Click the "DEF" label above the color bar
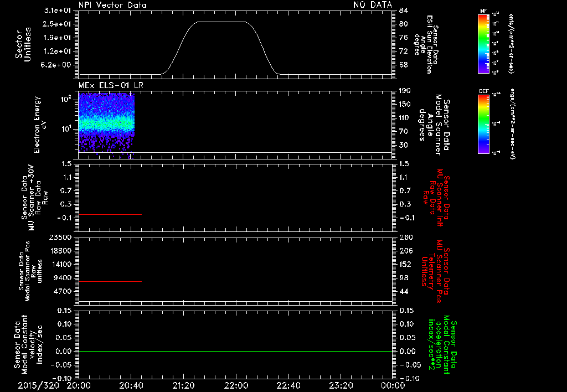The width and height of the screenshot is (567, 392). (484, 91)
